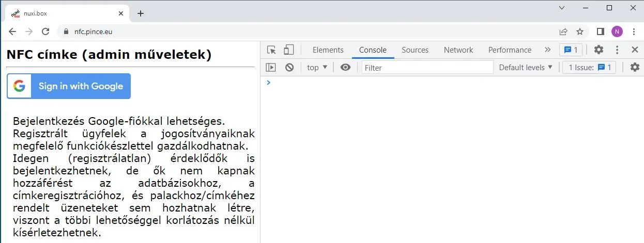
Task: Open the DevTools settings gear
Action: pos(599,50)
